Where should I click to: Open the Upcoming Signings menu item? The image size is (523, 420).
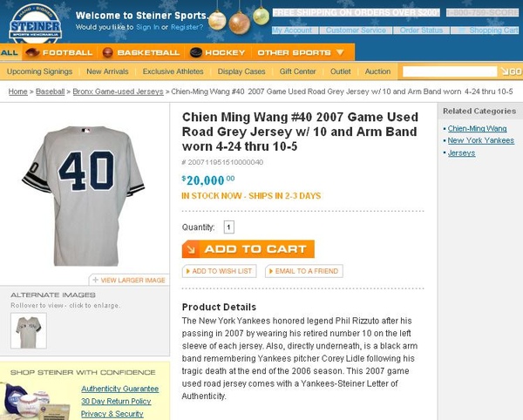(x=40, y=71)
